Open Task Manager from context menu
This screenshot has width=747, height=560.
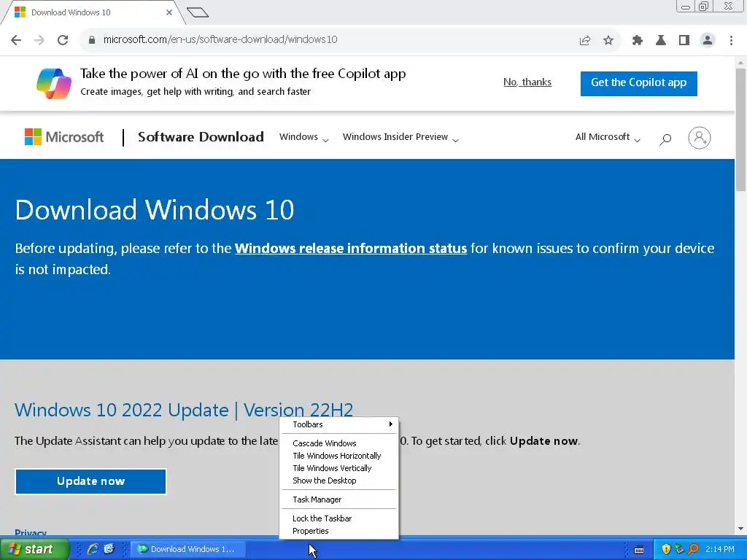tap(338, 499)
